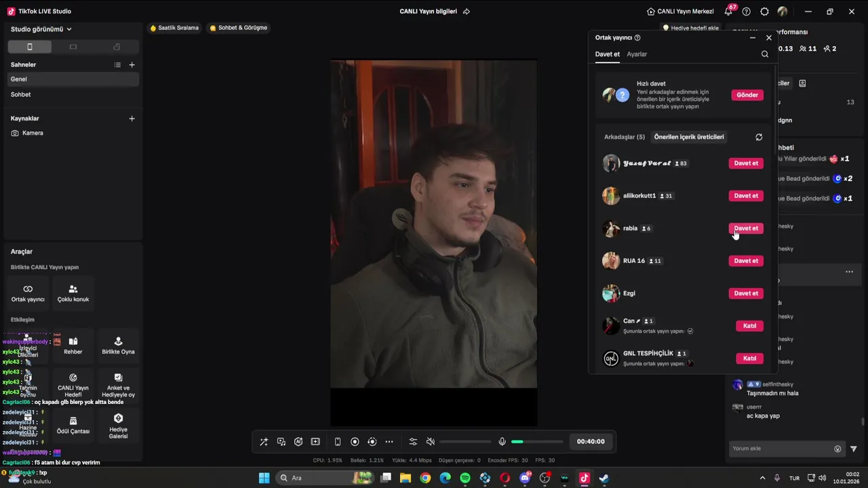Open Anket ve Hediyeyle oy tool

(118, 385)
